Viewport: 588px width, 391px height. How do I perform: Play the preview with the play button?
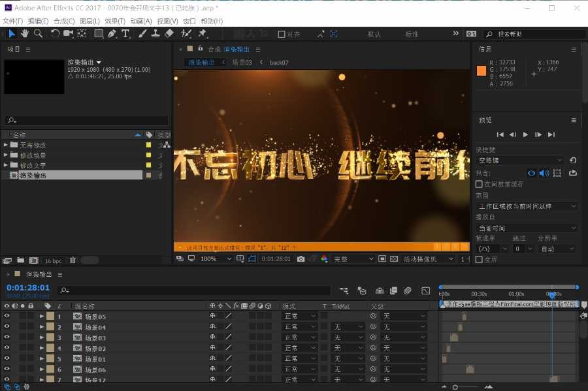tap(525, 134)
